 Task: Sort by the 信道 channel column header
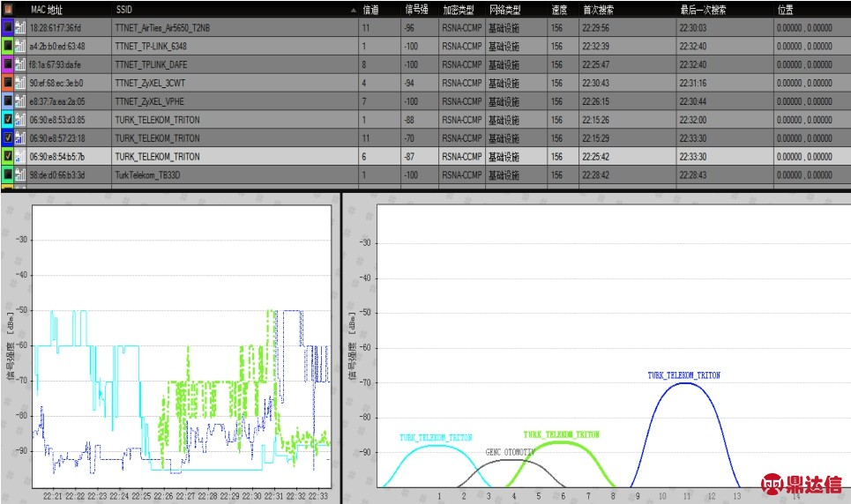pyautogui.click(x=370, y=9)
